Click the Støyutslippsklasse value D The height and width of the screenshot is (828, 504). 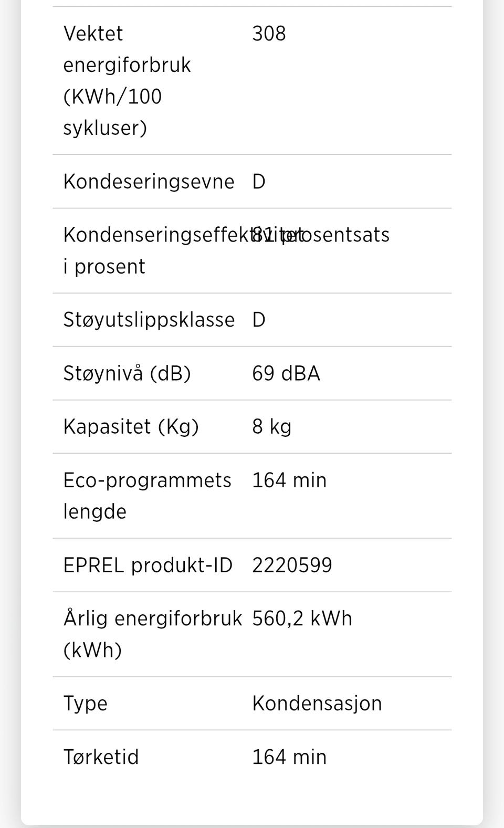[259, 320]
